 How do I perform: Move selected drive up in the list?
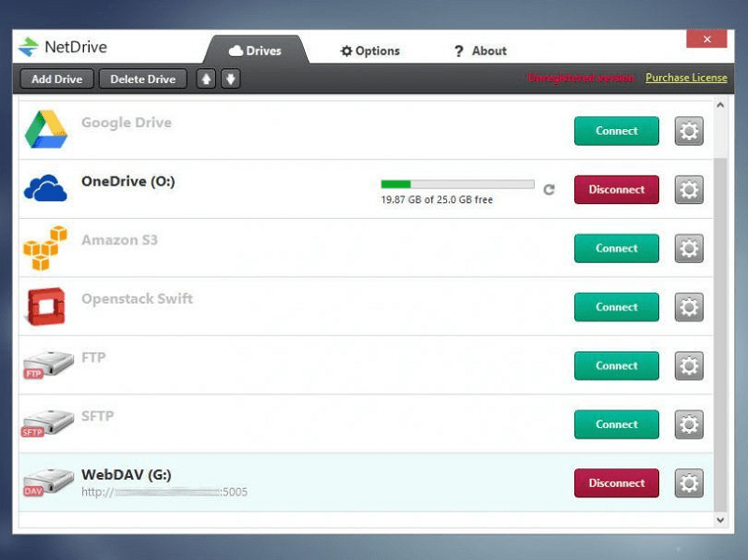pos(206,79)
